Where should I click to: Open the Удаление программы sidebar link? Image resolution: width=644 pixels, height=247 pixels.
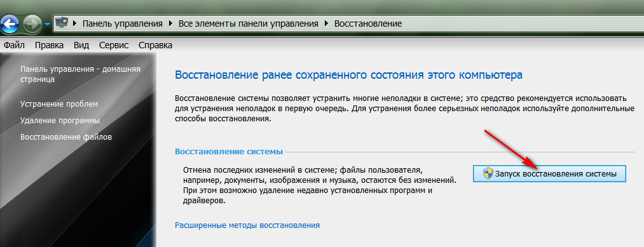[60, 121]
